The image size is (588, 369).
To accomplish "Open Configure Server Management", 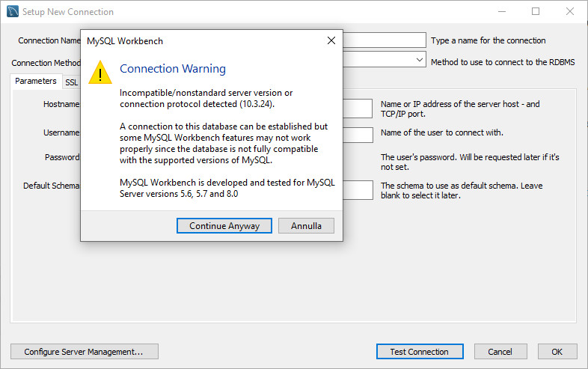I will pos(84,352).
